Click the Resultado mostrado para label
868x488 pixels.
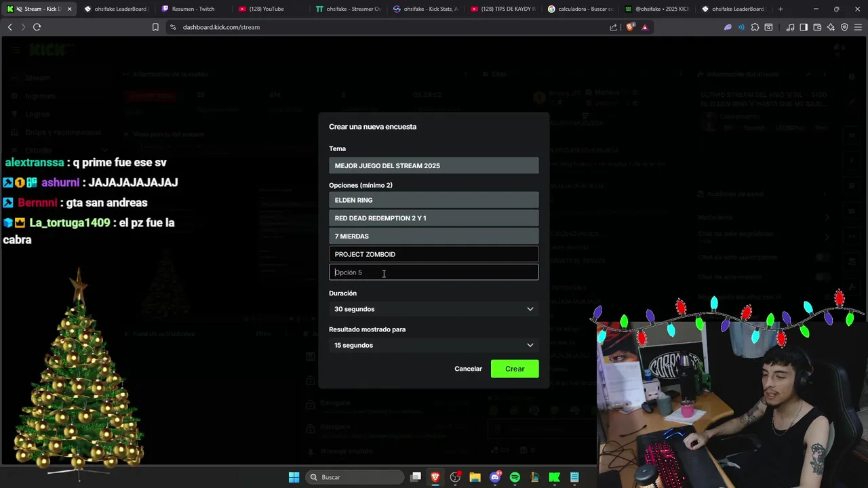point(367,329)
